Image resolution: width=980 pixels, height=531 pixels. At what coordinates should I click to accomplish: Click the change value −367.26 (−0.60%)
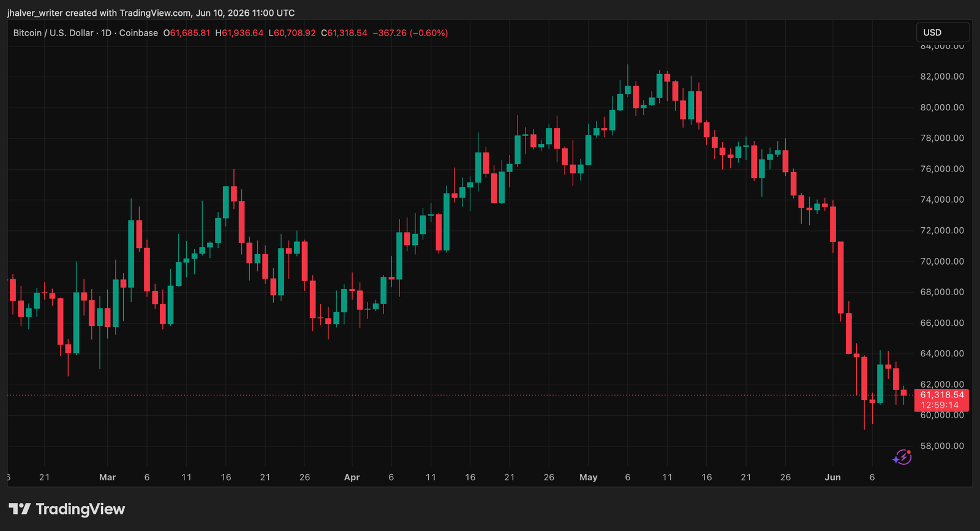(410, 33)
